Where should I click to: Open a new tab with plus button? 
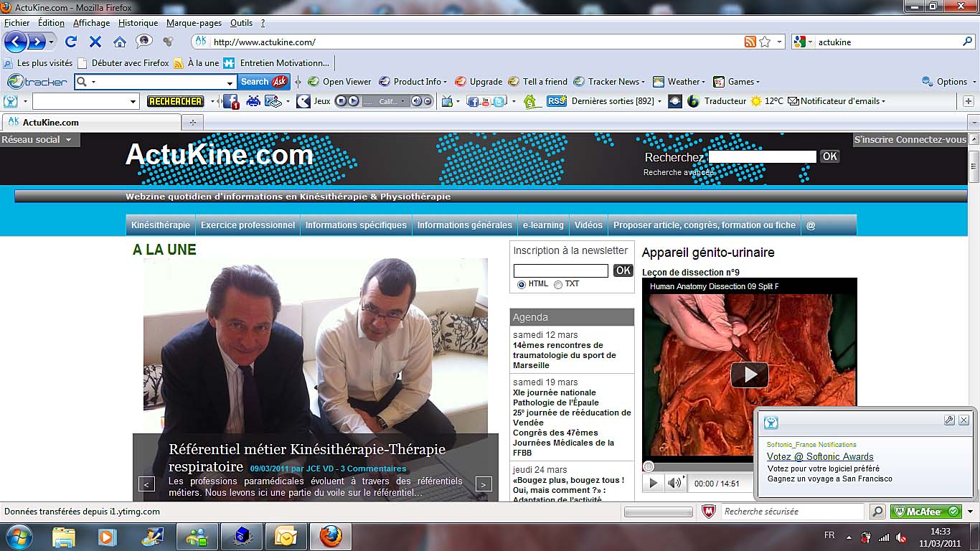point(192,122)
